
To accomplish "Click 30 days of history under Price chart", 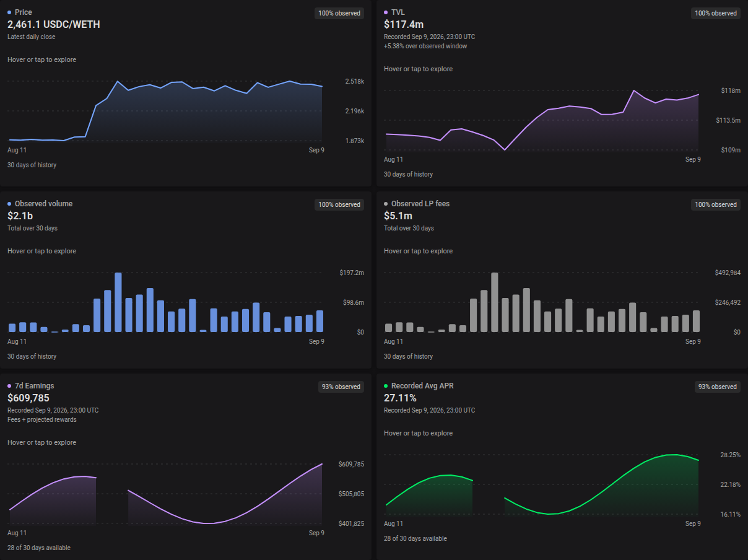I will [32, 165].
